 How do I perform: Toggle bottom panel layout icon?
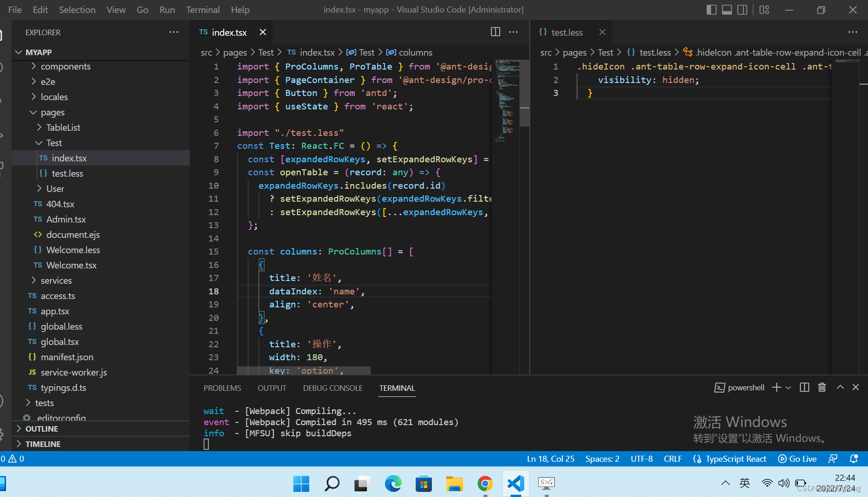[727, 10]
